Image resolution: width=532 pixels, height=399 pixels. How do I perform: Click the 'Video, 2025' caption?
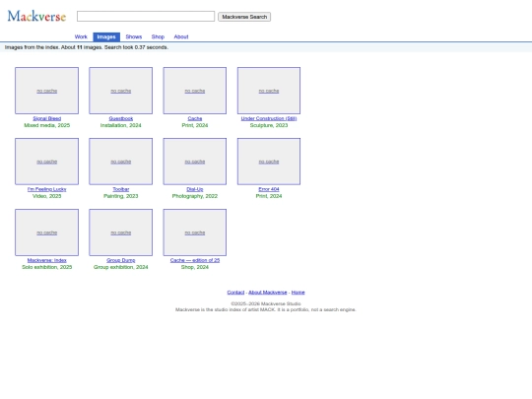coord(47,196)
